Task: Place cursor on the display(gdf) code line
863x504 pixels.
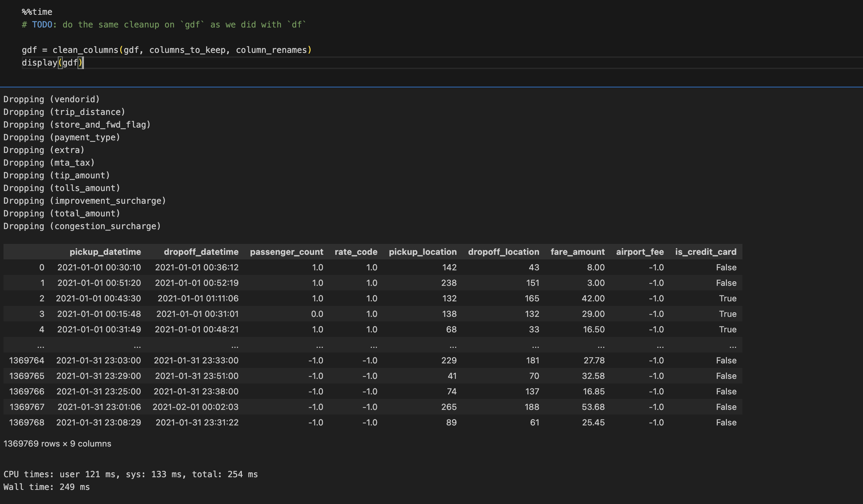Action: tap(53, 63)
